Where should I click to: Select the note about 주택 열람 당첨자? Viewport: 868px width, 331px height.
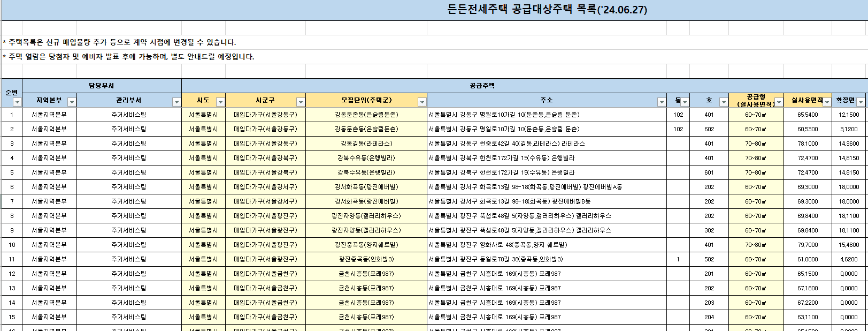pyautogui.click(x=128, y=57)
